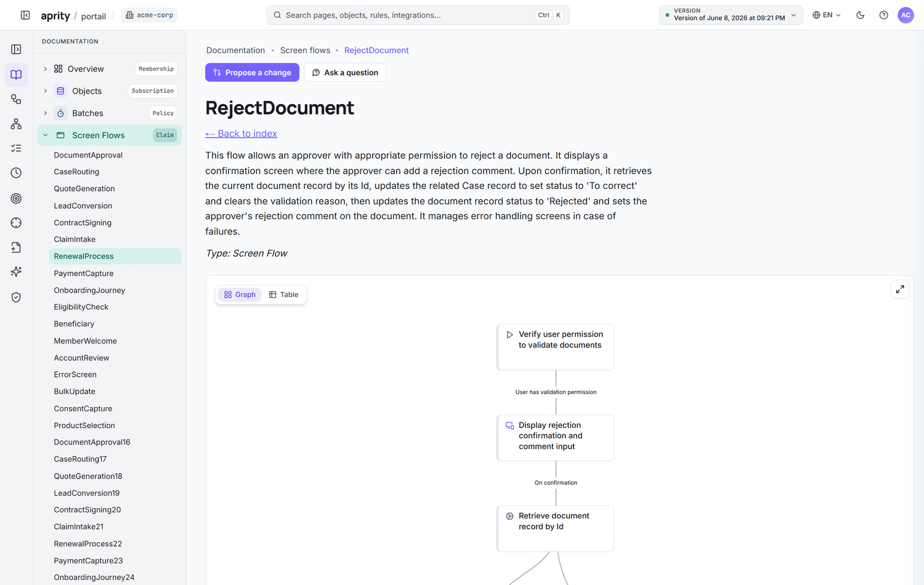Viewport: 924px width, 585px height.
Task: Open the concentric target icon
Action: (x=16, y=198)
